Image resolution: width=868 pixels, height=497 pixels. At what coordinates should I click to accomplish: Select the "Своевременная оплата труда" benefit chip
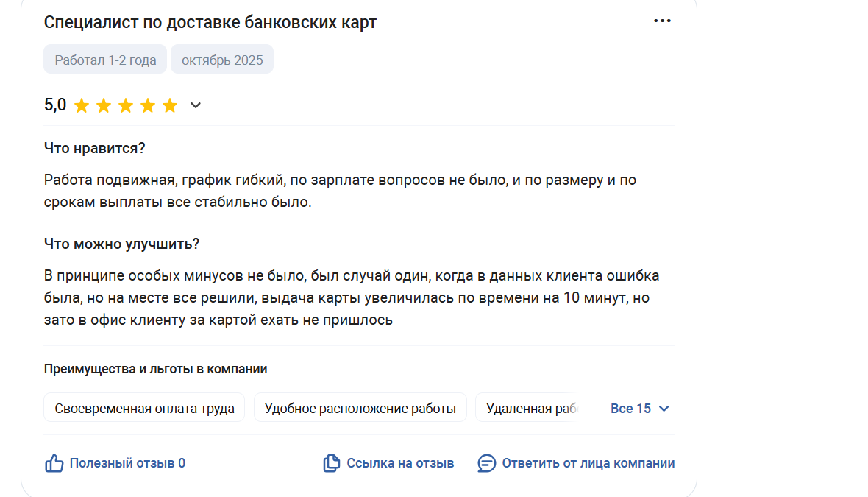tap(144, 408)
